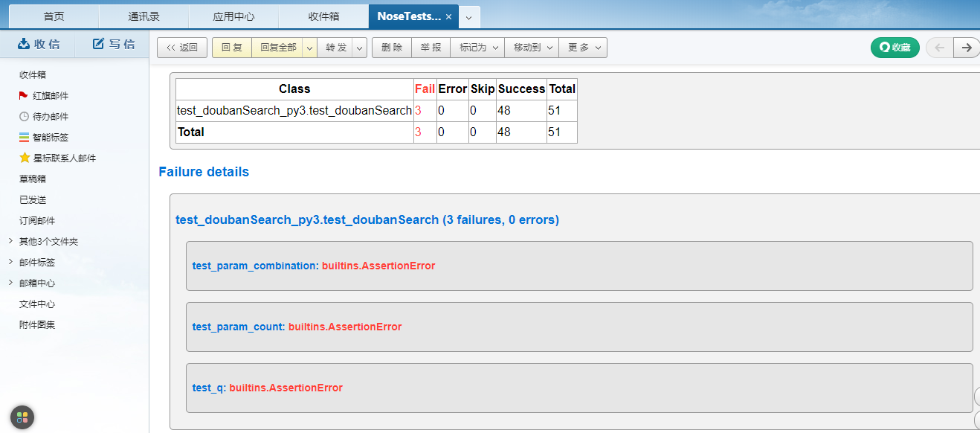980x433 pixels.
Task: Open the forward options dropdown arrow
Action: (360, 48)
